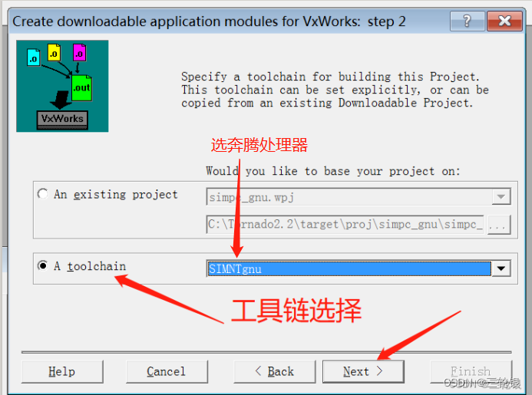Click the Tornado2.2 project path field

click(x=345, y=225)
